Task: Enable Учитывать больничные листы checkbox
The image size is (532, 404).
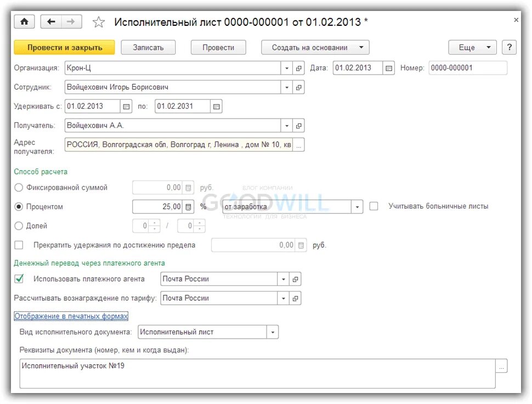Action: point(373,206)
